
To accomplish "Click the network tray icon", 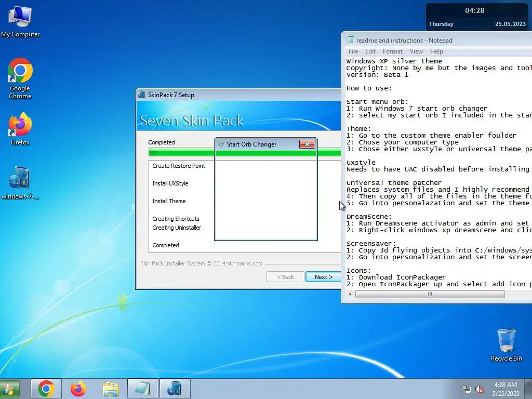I will pos(467,389).
